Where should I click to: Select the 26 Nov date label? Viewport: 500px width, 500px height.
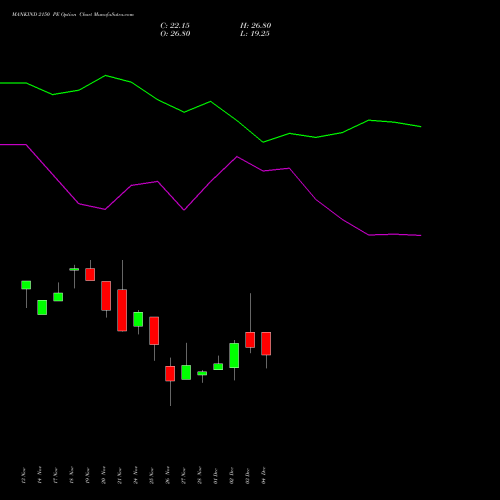[x=167, y=475]
